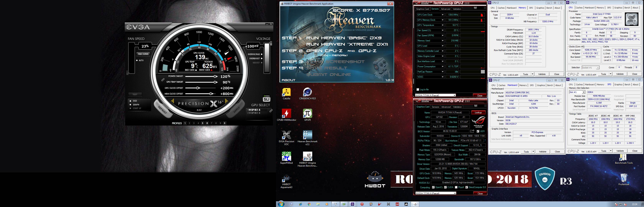Open the FAN CURVE settings in Precision X
644x207 pixels.
point(143,54)
